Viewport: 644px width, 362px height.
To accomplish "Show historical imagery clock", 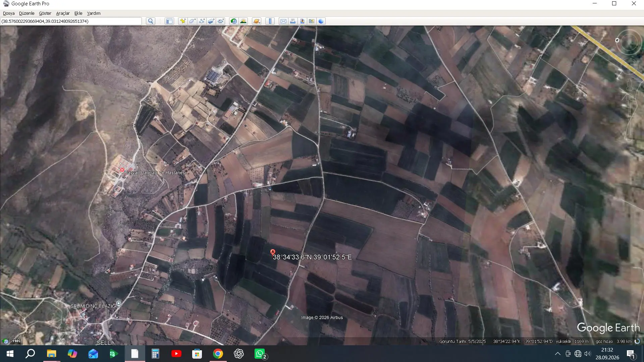I will coord(234,21).
